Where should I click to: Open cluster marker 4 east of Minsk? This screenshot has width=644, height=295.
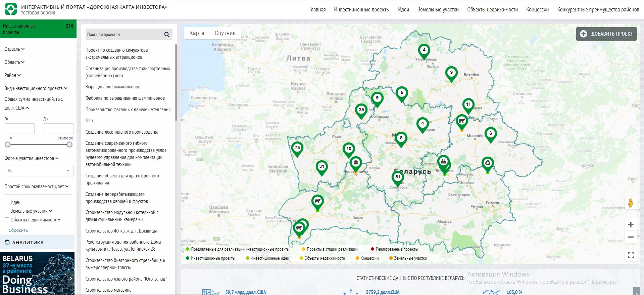(423, 125)
